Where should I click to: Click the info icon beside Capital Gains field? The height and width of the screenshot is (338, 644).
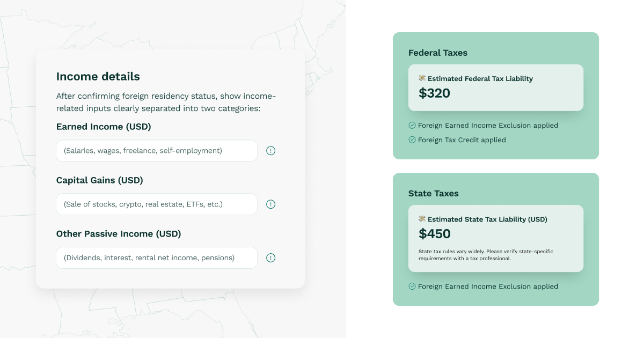click(270, 204)
